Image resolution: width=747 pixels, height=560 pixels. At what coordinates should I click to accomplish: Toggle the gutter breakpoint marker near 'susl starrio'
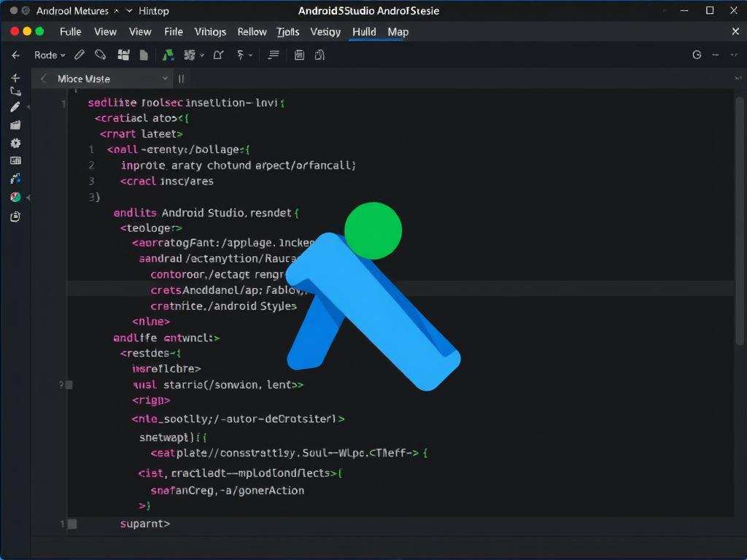coord(69,384)
